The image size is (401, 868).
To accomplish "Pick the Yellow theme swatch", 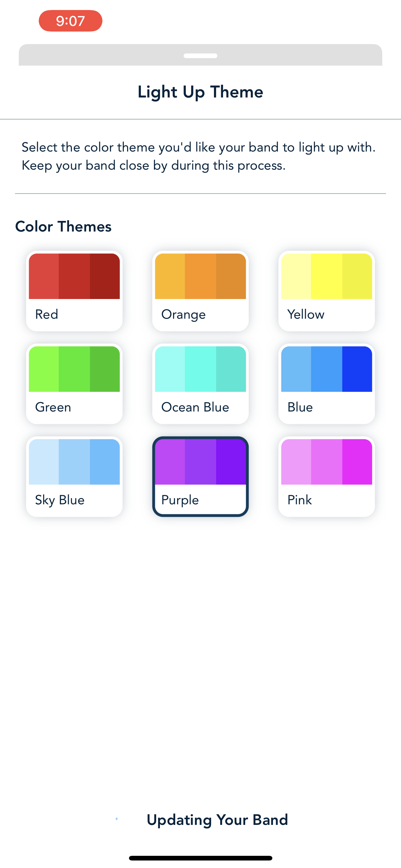I will (x=326, y=291).
